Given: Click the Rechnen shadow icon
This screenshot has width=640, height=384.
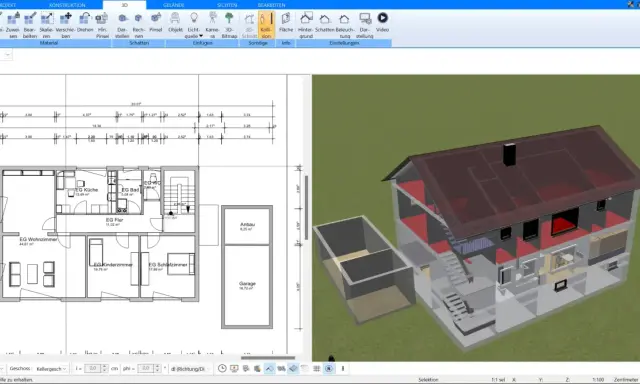Looking at the screenshot, I should (138, 25).
